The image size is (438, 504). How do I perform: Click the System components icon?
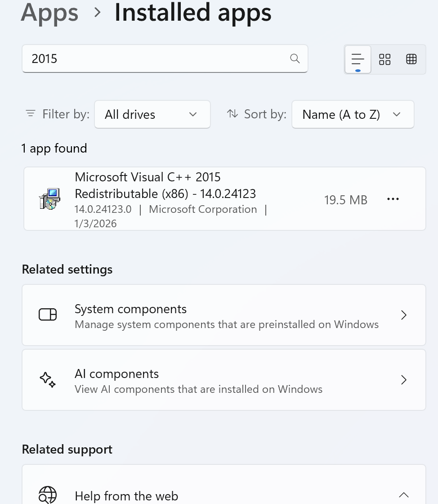[48, 315]
